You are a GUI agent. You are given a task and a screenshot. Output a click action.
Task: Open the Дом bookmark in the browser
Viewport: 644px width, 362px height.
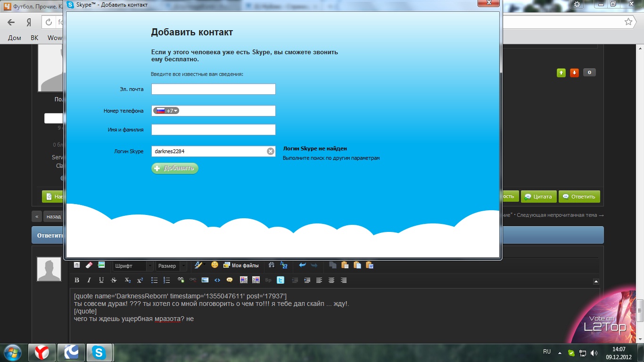15,38
